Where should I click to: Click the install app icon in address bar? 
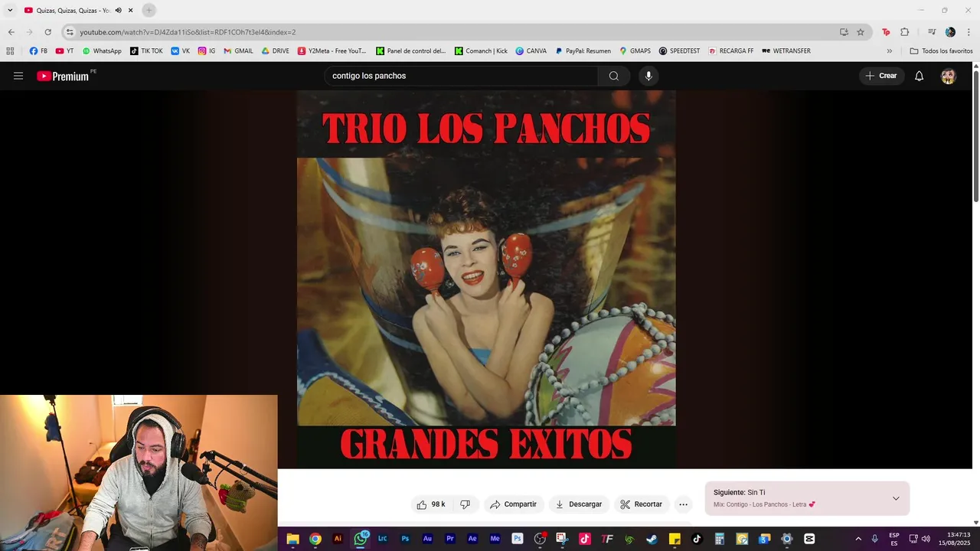tap(844, 32)
